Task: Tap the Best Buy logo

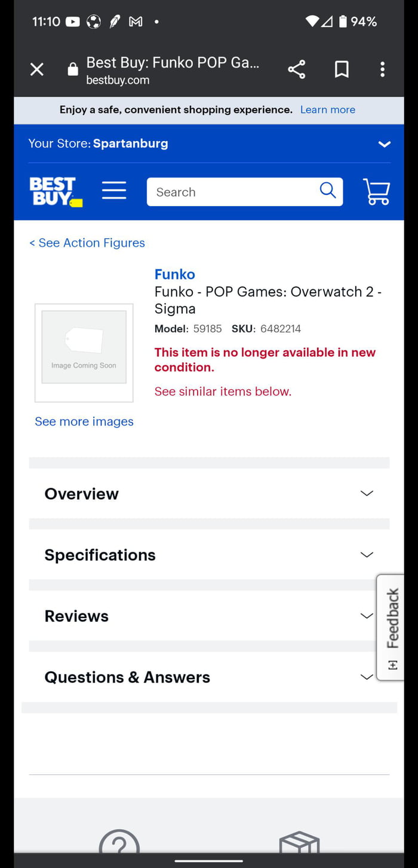Action: [55, 192]
